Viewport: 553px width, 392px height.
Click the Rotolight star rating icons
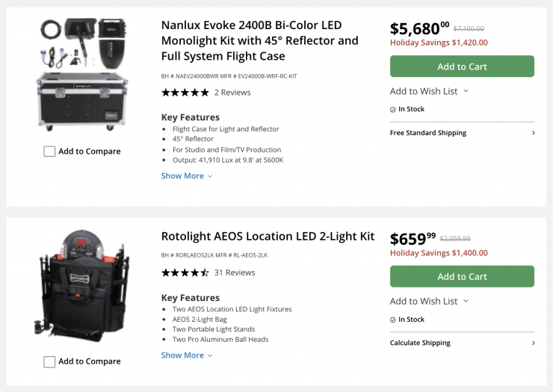click(x=185, y=273)
